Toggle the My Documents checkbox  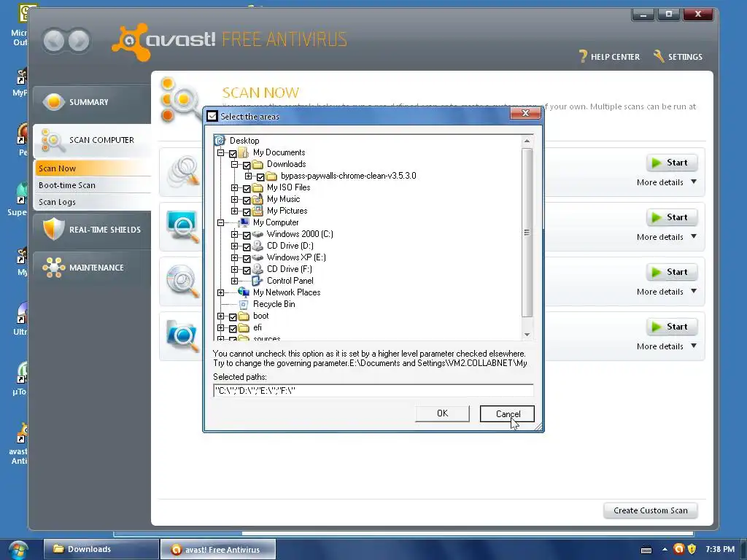coord(233,153)
